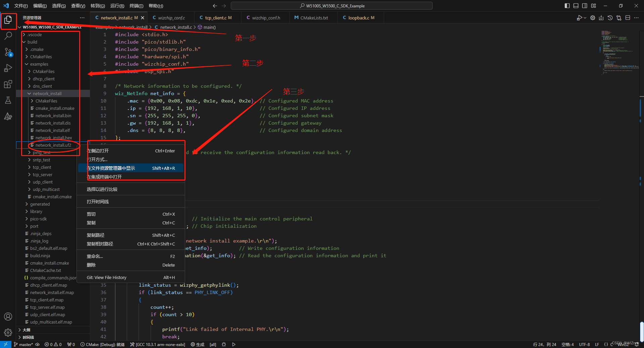Open the customize layout button
644x348 pixels.
pos(594,6)
